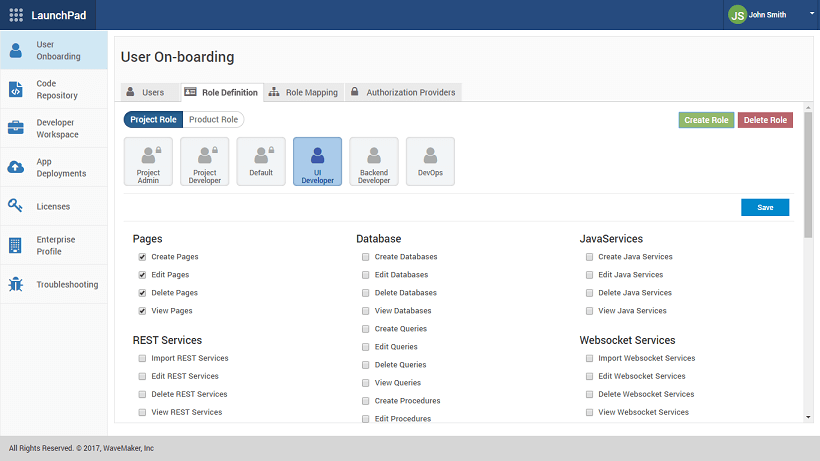Click the vertical scrollbar down arrow
The height and width of the screenshot is (461, 820).
(808, 416)
